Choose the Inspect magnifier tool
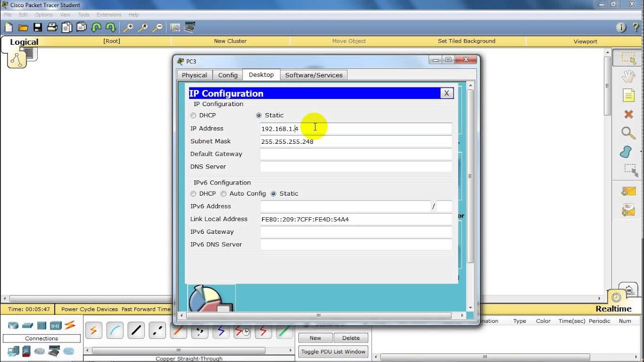This screenshot has width=644, height=362. click(x=628, y=133)
